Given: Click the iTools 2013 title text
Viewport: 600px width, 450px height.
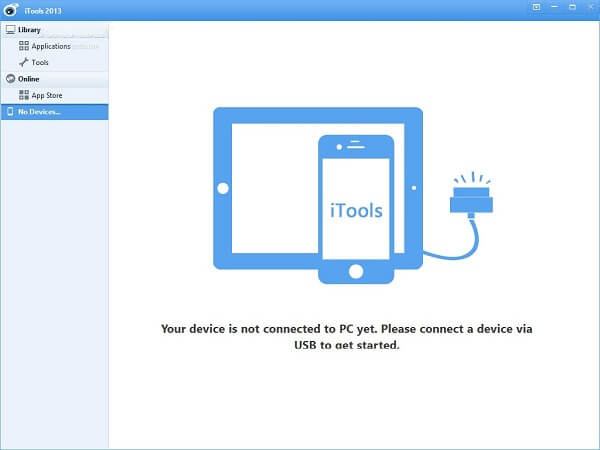Looking at the screenshot, I should [43, 11].
